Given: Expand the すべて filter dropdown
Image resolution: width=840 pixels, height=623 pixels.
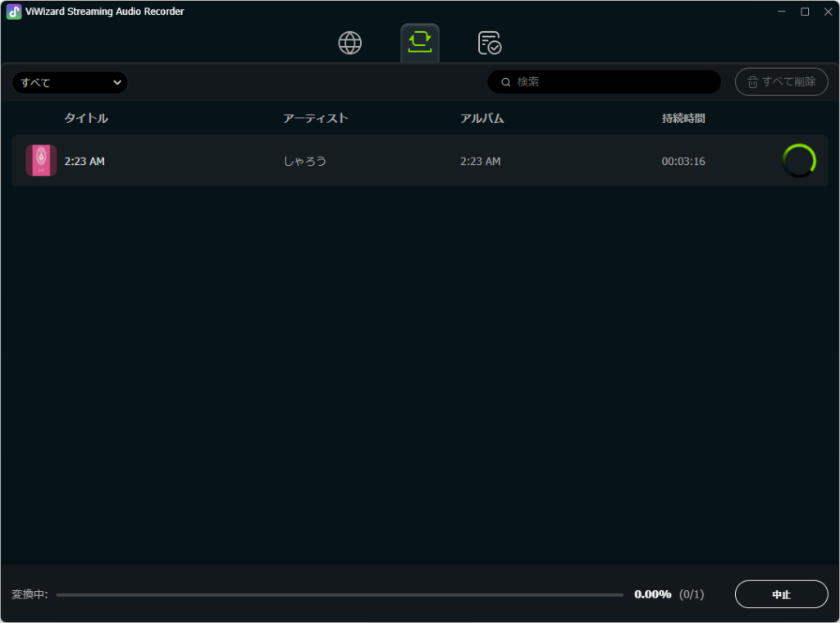Looking at the screenshot, I should [70, 82].
